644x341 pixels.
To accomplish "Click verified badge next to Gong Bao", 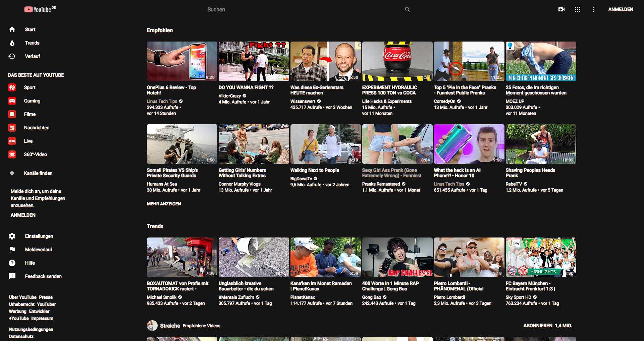I will click(385, 297).
